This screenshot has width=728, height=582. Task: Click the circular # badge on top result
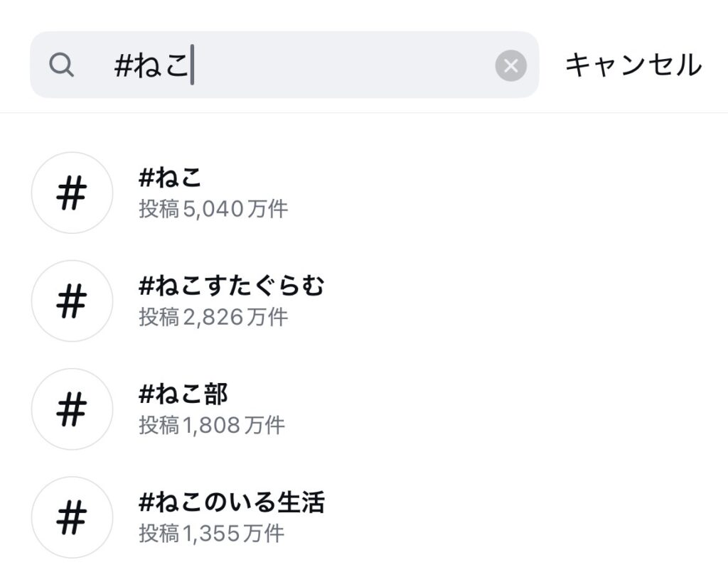click(71, 193)
